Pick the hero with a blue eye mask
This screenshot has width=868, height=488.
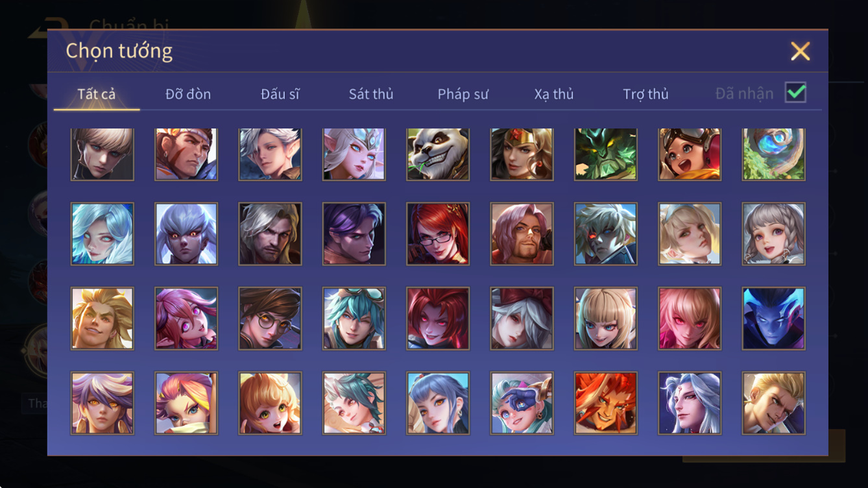522,403
